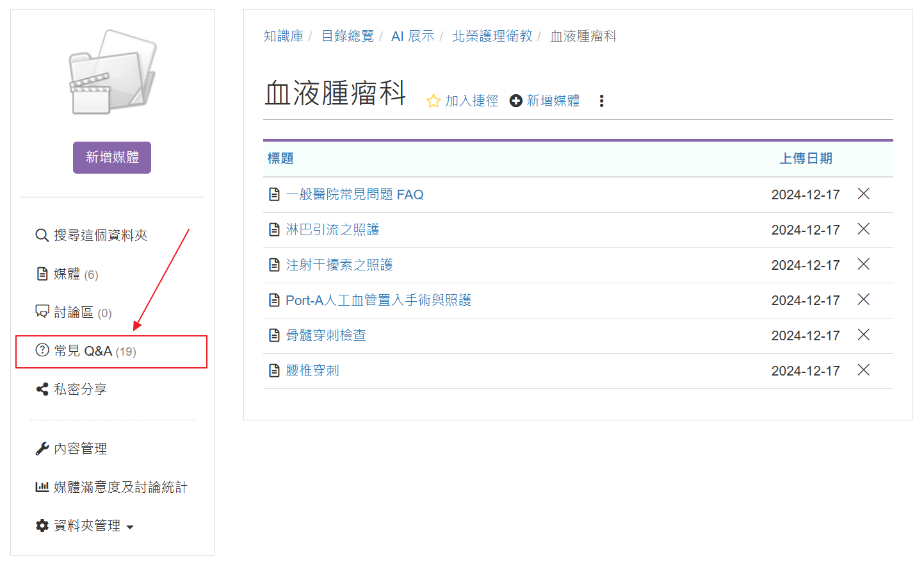Click the folder media thumbnail image

pos(111,70)
